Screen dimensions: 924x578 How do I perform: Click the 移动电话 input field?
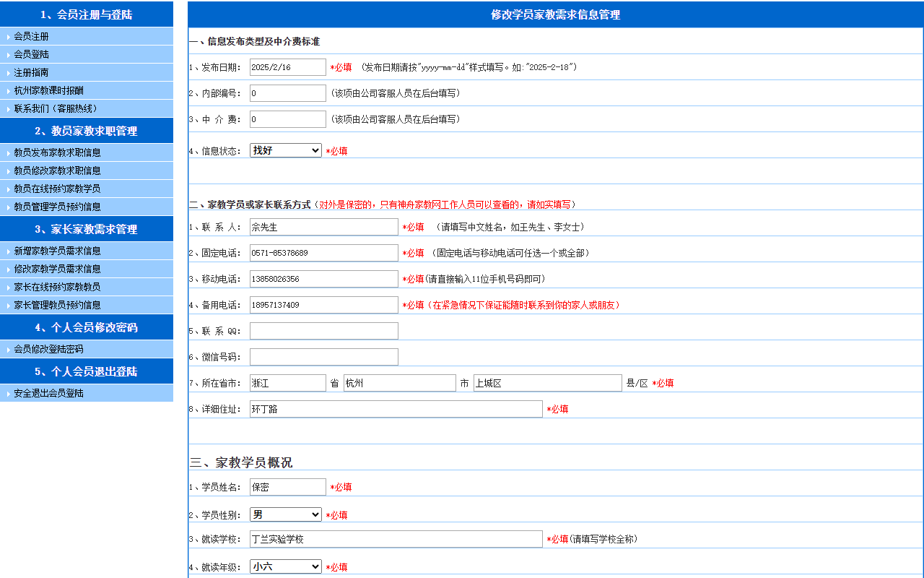point(323,279)
